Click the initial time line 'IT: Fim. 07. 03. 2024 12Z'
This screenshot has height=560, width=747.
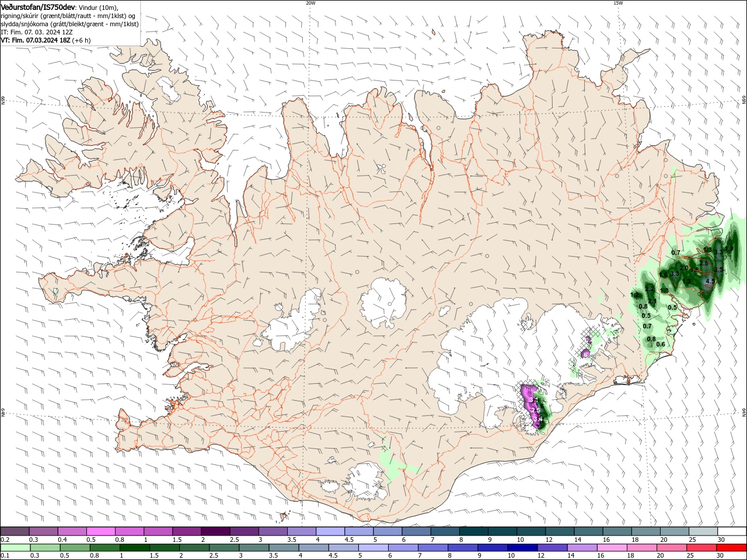(36, 32)
